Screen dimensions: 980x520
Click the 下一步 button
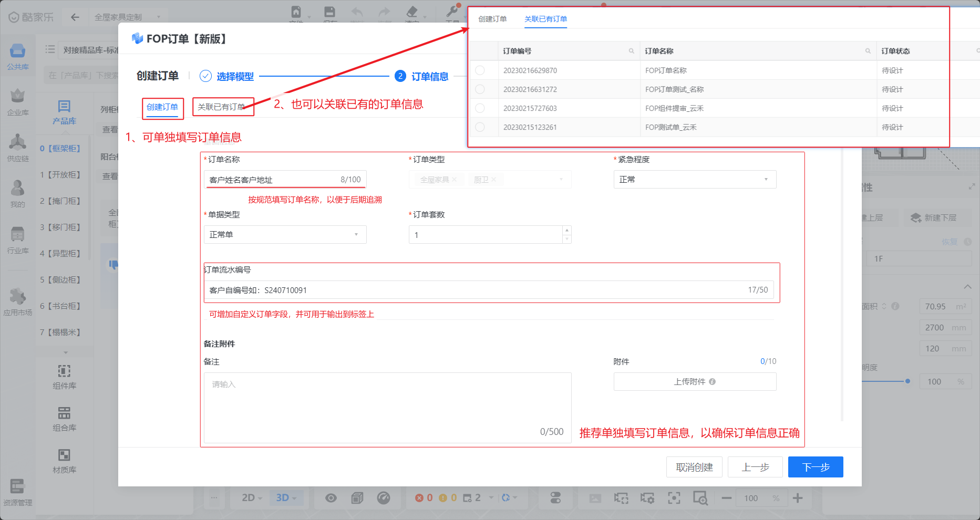[x=815, y=467]
